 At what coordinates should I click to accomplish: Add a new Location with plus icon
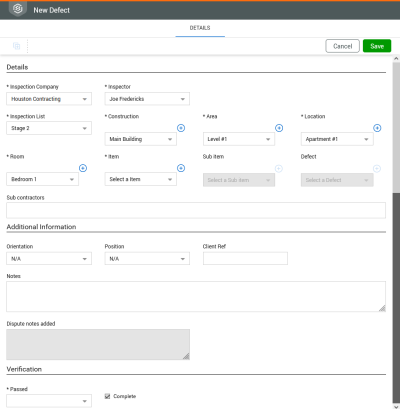tap(377, 128)
